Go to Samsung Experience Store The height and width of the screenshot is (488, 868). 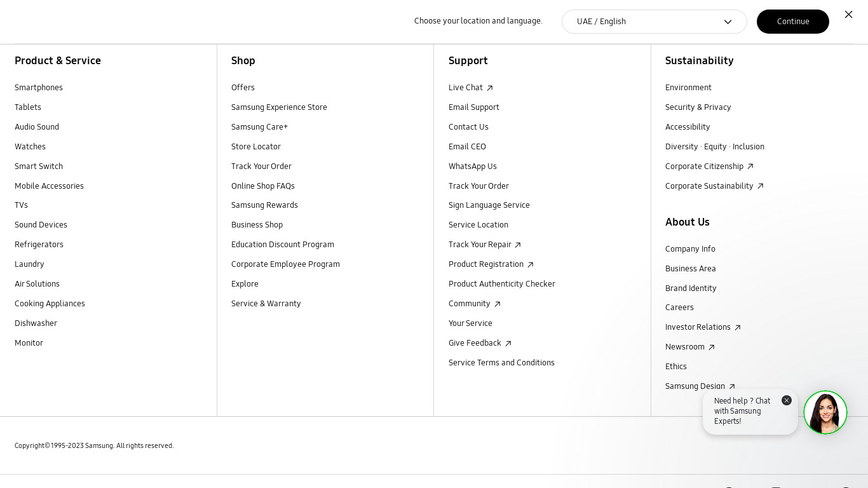coord(279,107)
